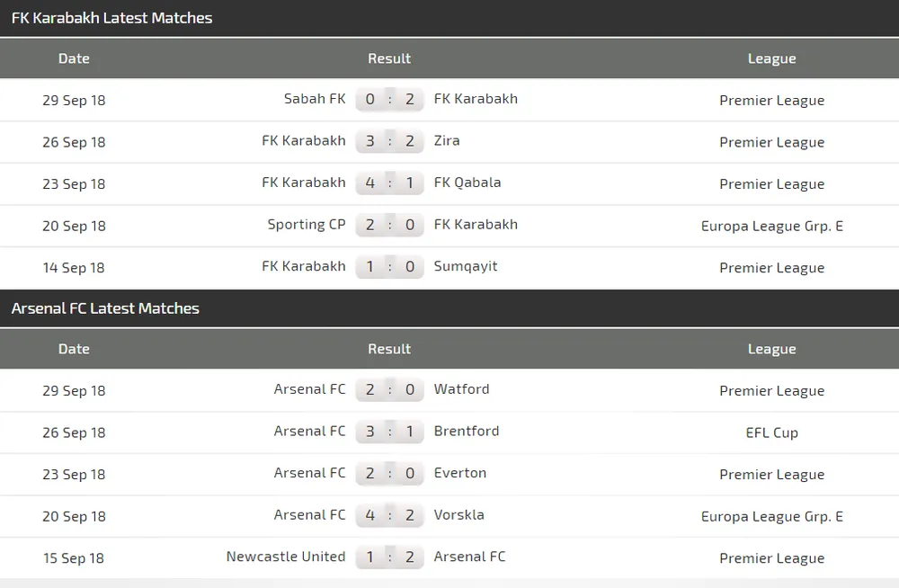Open Newcastle United team link
899x588 pixels.
click(x=286, y=557)
